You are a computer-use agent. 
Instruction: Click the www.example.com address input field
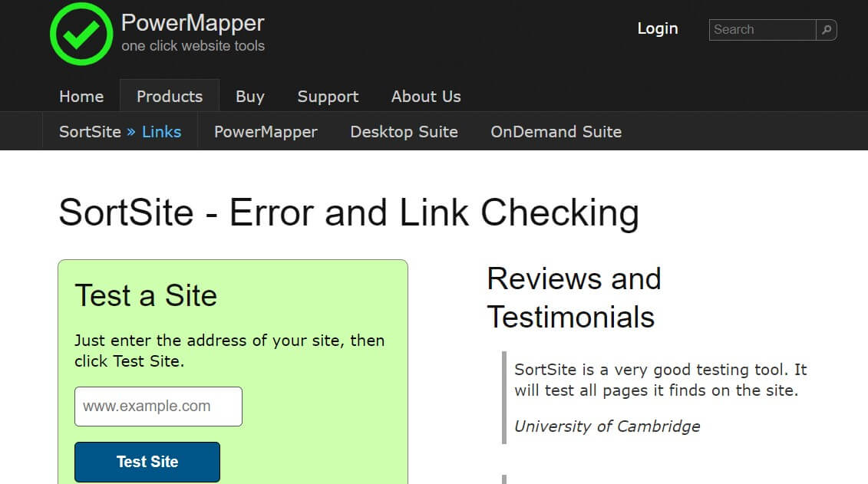point(158,407)
